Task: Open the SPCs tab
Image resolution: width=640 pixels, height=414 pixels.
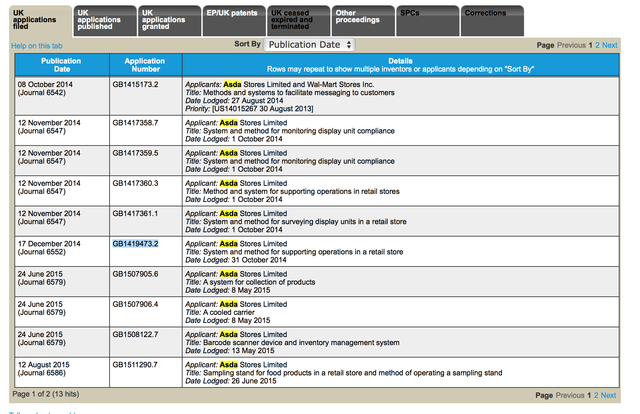Action: pos(428,21)
